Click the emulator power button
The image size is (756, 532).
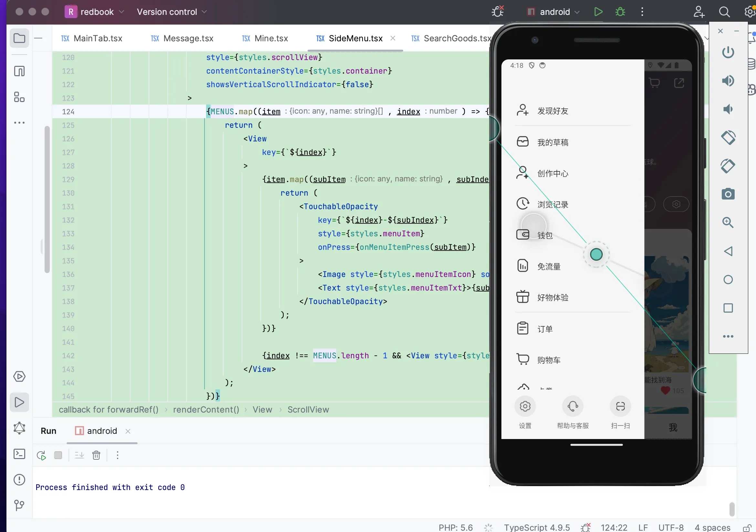[x=728, y=52]
